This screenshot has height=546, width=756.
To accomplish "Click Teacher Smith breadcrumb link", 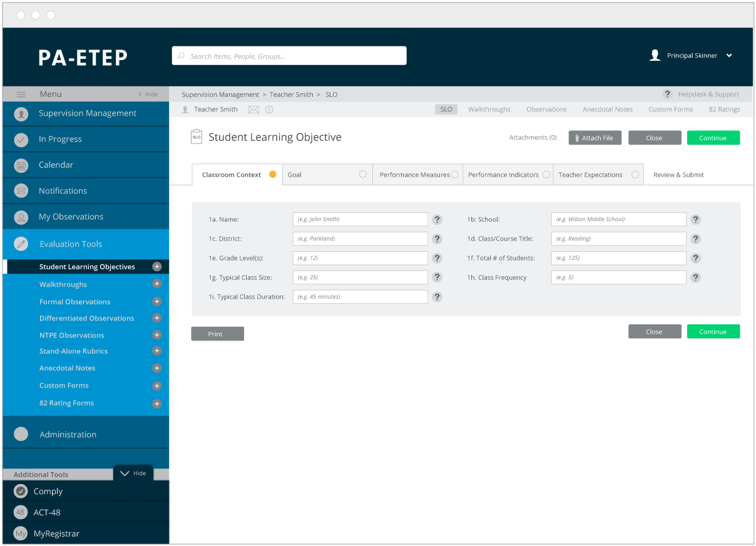I will point(292,95).
